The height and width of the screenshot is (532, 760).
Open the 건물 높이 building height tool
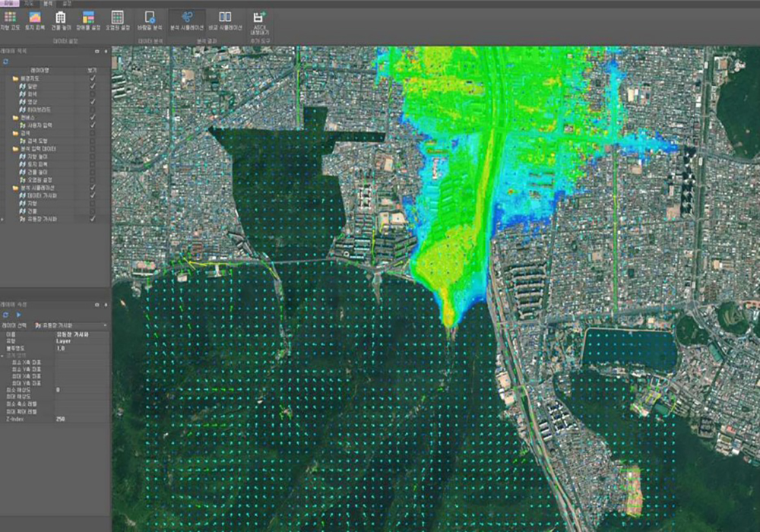[x=61, y=17]
